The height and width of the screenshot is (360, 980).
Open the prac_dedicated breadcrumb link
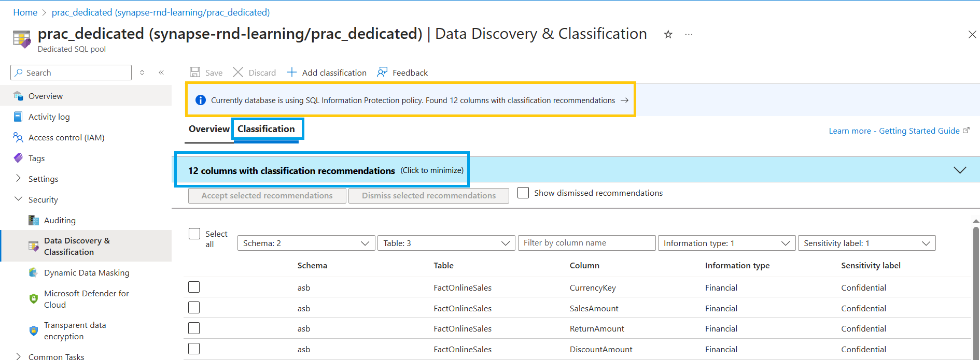(161, 12)
